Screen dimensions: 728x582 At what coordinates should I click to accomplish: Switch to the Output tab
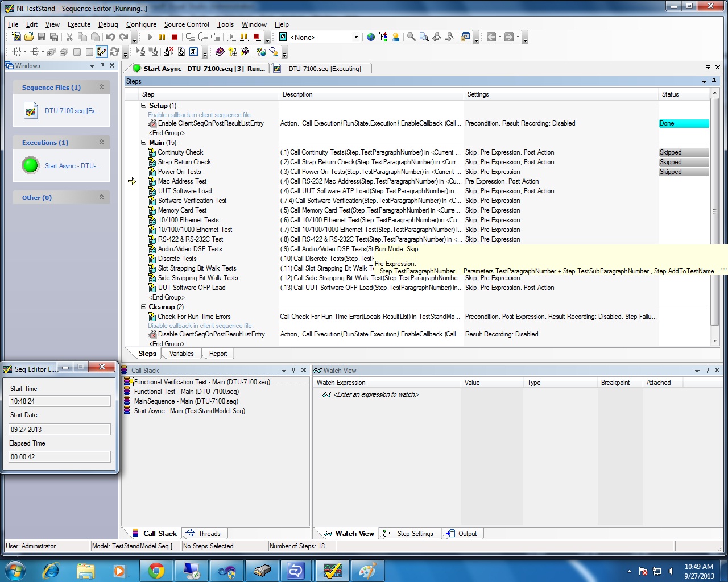coord(462,534)
